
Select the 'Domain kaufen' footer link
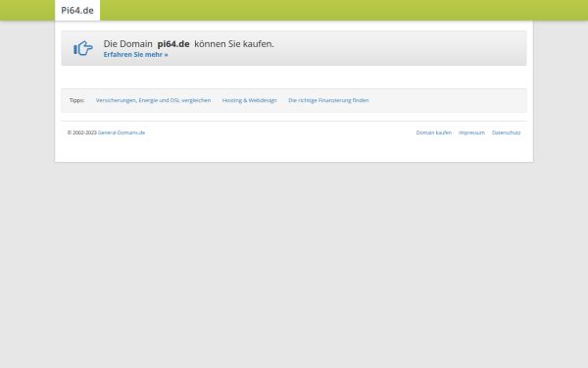(x=434, y=132)
